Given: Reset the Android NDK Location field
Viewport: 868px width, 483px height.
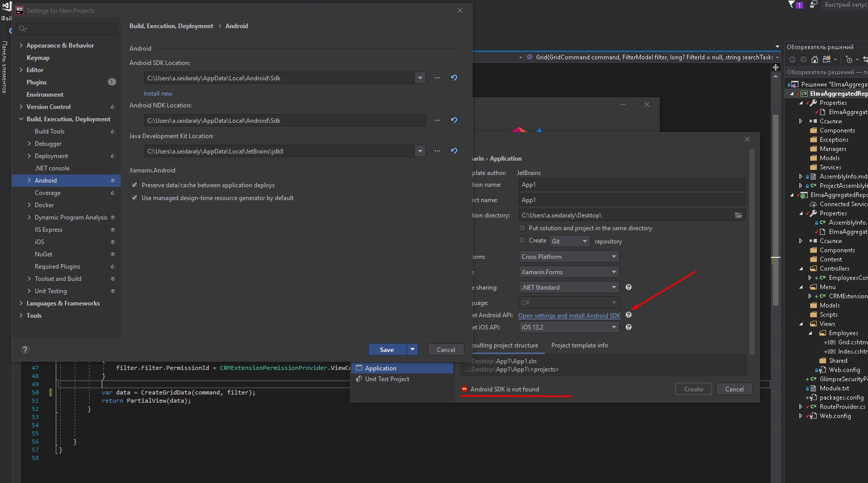Looking at the screenshot, I should tap(454, 120).
